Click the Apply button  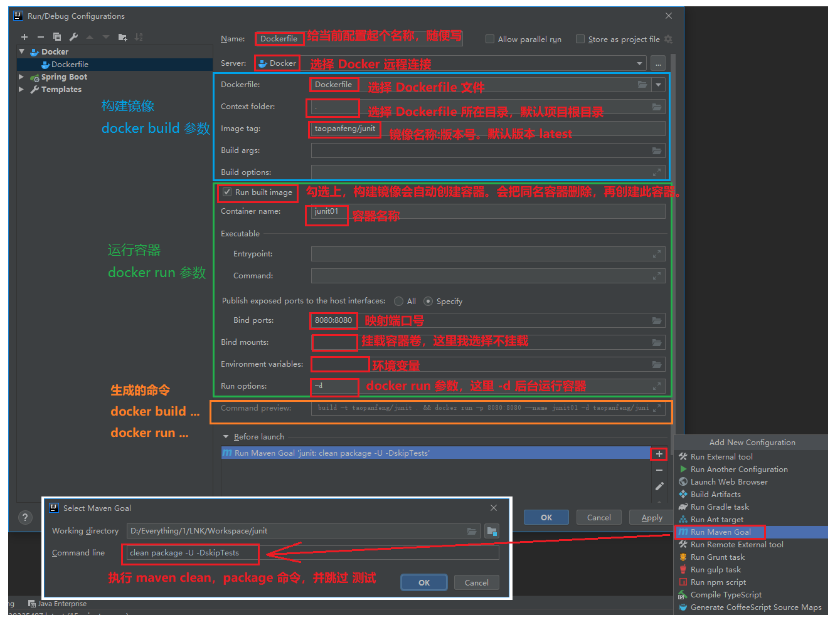click(x=651, y=517)
